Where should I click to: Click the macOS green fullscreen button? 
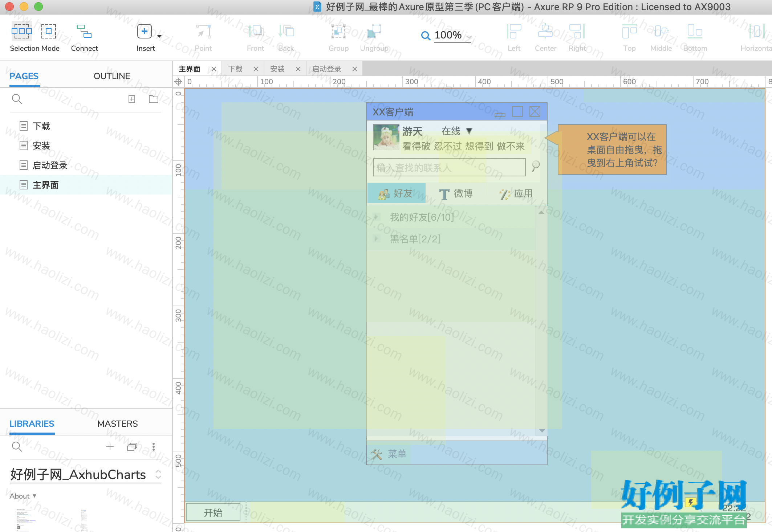(x=38, y=7)
